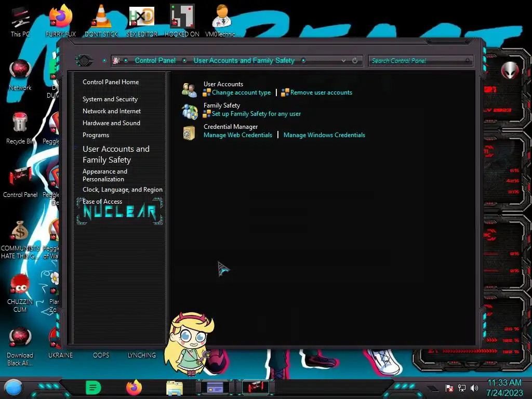Expand the arrow before Control Panel breadcrumb
The height and width of the screenshot is (399, 532).
[126, 61]
